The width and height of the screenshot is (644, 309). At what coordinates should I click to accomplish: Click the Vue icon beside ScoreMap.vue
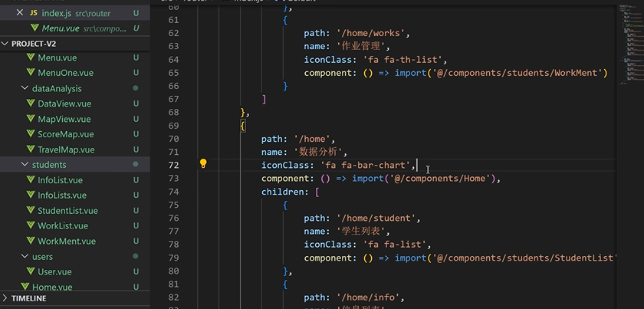(31, 134)
